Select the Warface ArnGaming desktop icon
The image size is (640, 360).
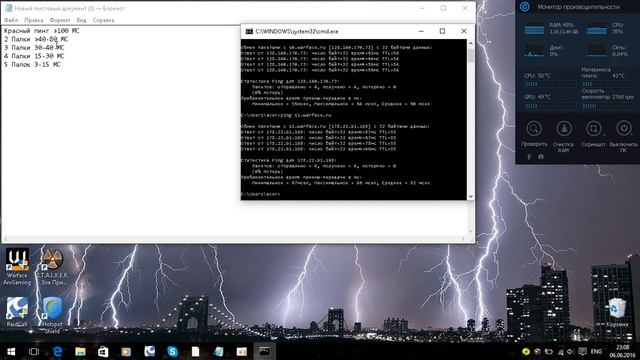point(17,267)
